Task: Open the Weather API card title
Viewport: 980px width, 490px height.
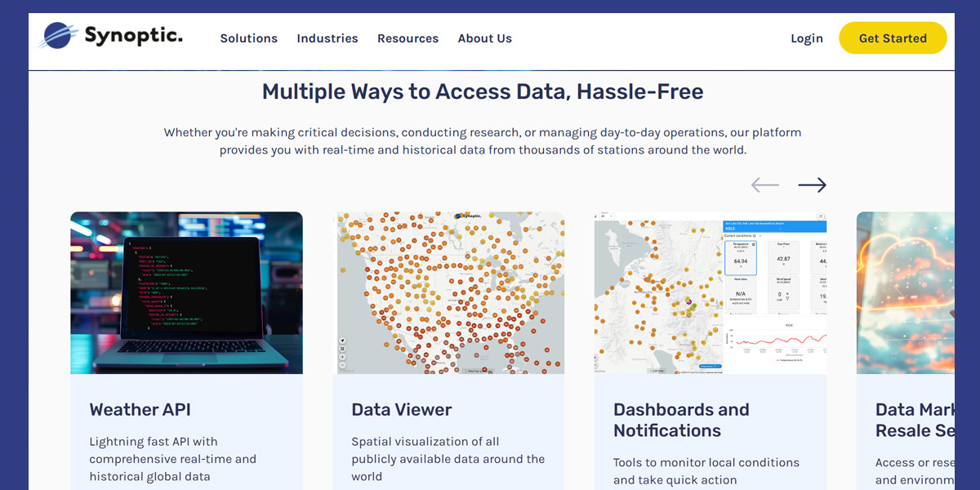Action: (x=140, y=410)
